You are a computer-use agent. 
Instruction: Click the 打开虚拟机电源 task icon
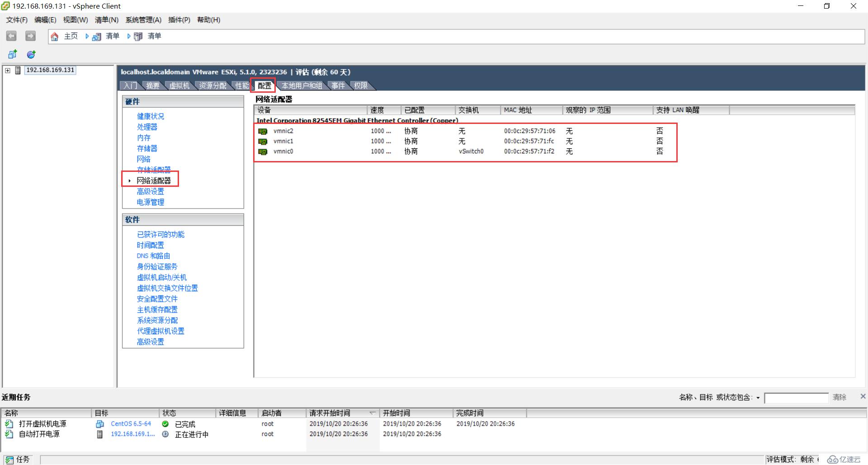click(x=9, y=424)
